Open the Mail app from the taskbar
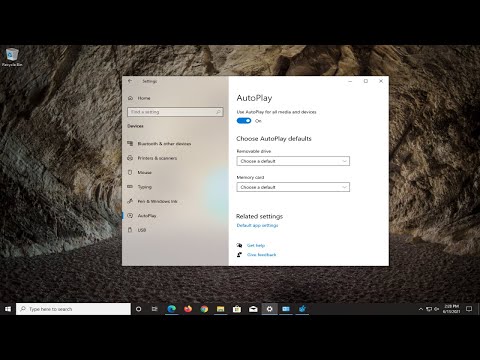The height and width of the screenshot is (360, 480). click(253, 309)
